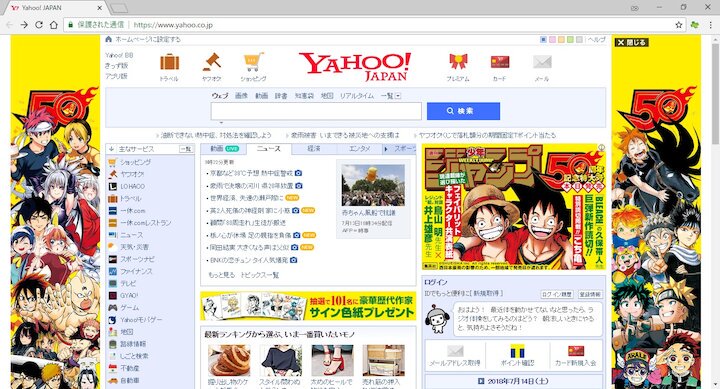The image size is (720, 389).
Task: Click the blue 検索 button
Action: [x=463, y=111]
